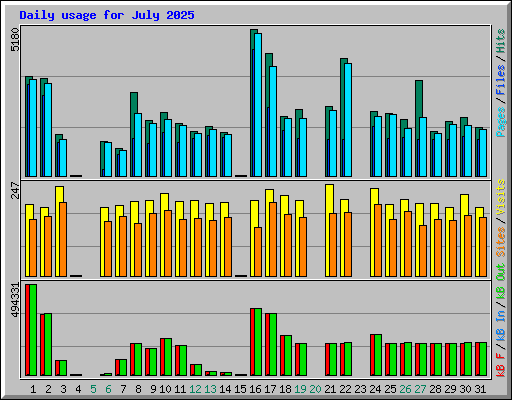Image resolution: width=512 pixels, height=400 pixels.
Task: Select day 9 on the x-axis
Action: 153,389
